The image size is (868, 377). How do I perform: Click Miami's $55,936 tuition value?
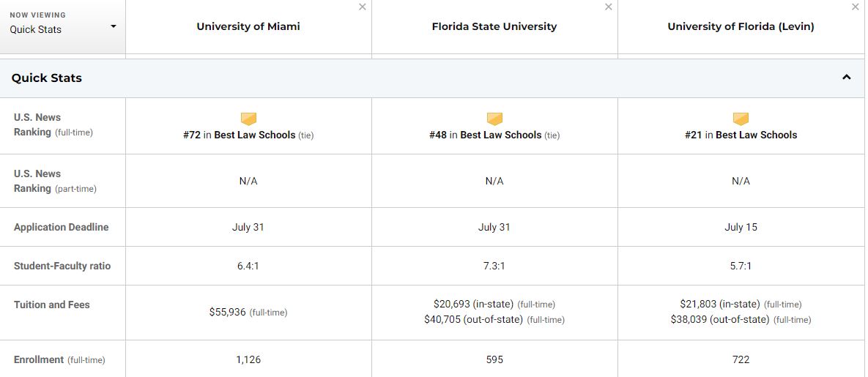(x=228, y=312)
